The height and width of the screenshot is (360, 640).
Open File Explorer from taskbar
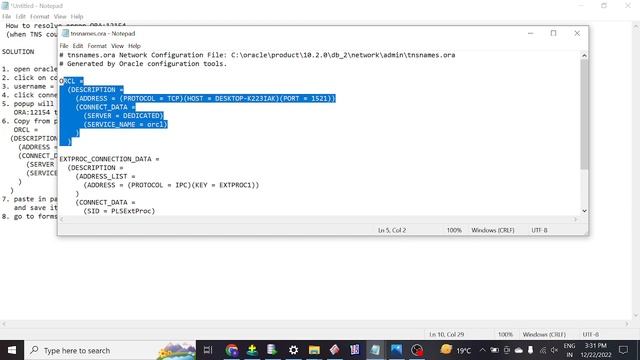pos(314,350)
